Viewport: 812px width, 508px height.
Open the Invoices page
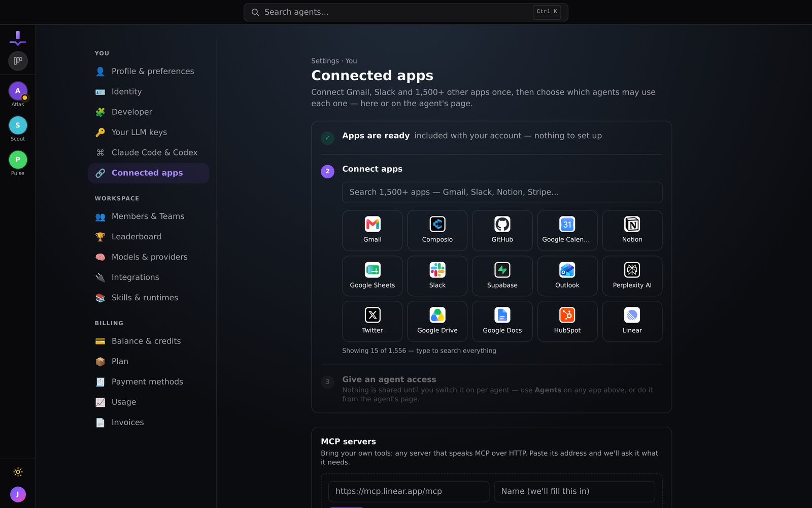(x=148, y=423)
